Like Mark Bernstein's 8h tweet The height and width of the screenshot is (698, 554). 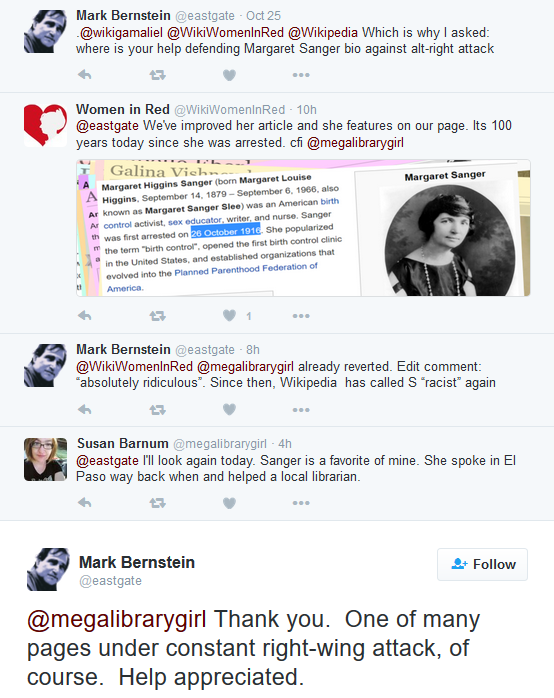(229, 409)
